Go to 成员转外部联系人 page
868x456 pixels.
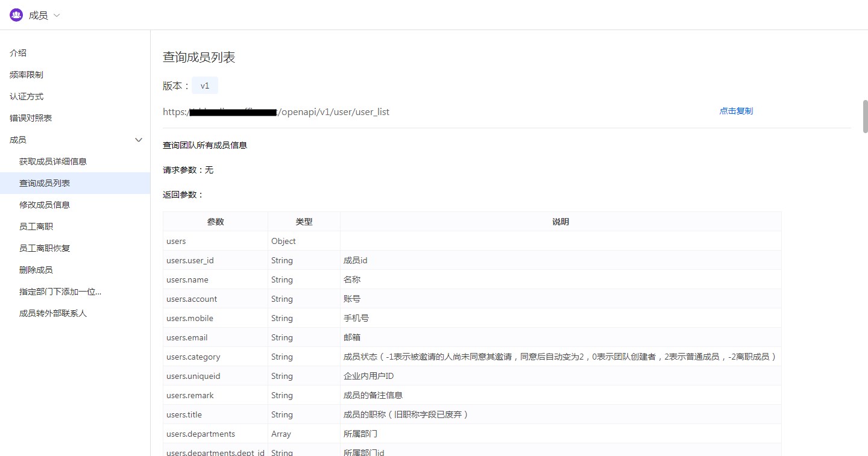53,313
